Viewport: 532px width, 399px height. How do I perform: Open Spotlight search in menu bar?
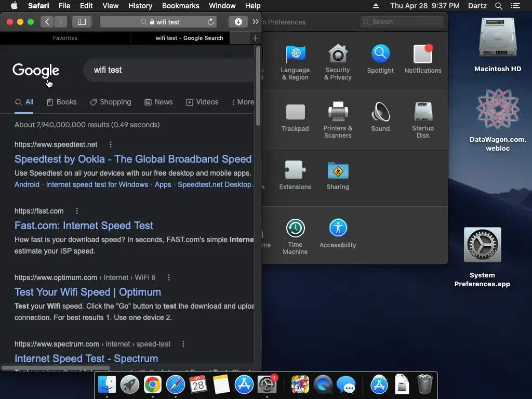coord(498,6)
